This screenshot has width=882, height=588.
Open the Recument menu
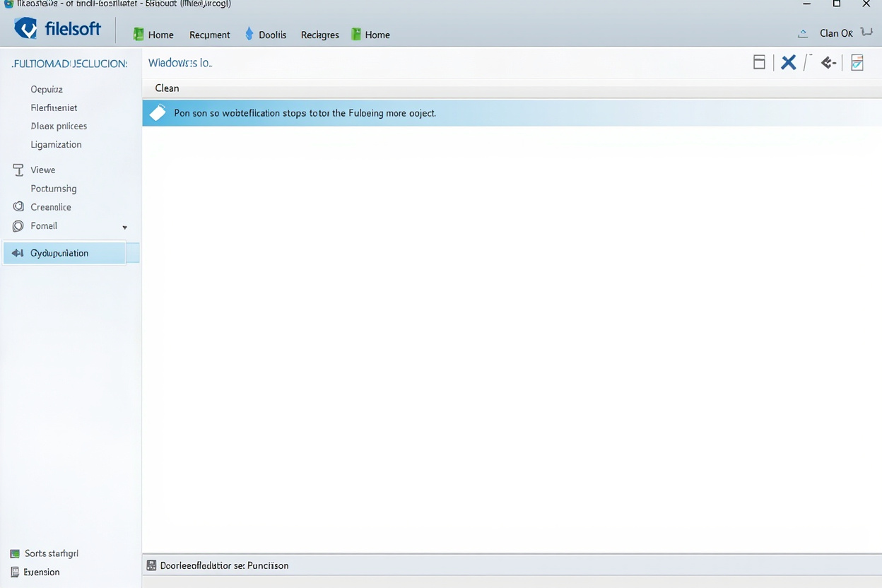tap(209, 35)
